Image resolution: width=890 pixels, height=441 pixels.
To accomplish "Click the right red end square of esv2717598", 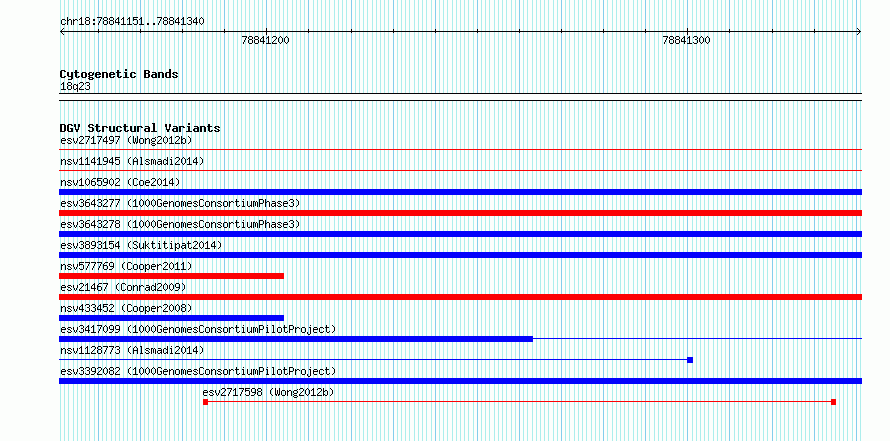I will coord(833,402).
